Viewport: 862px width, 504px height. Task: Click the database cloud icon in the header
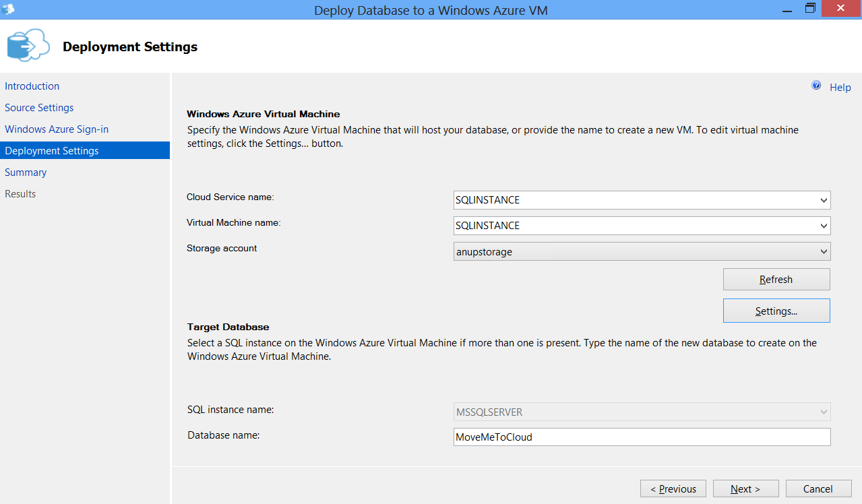tap(28, 46)
